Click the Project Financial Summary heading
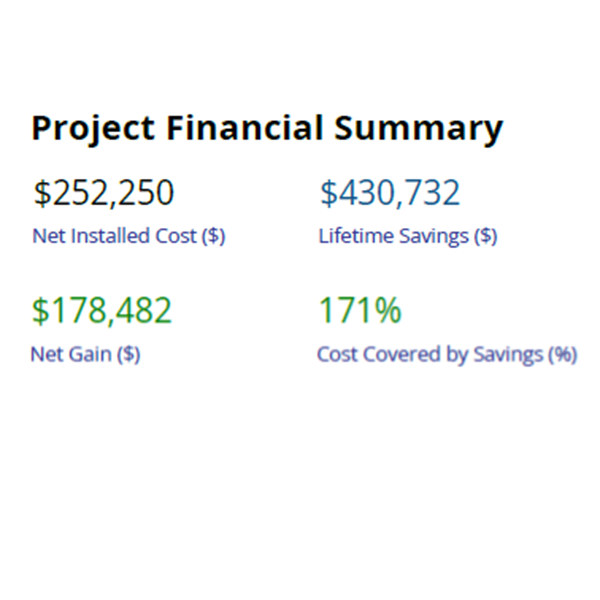The image size is (600, 600). 266,129
